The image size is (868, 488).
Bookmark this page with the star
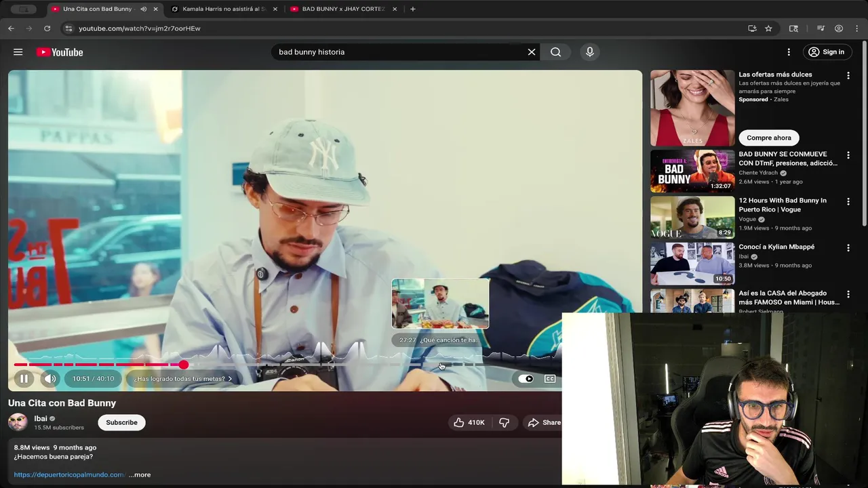[768, 28]
